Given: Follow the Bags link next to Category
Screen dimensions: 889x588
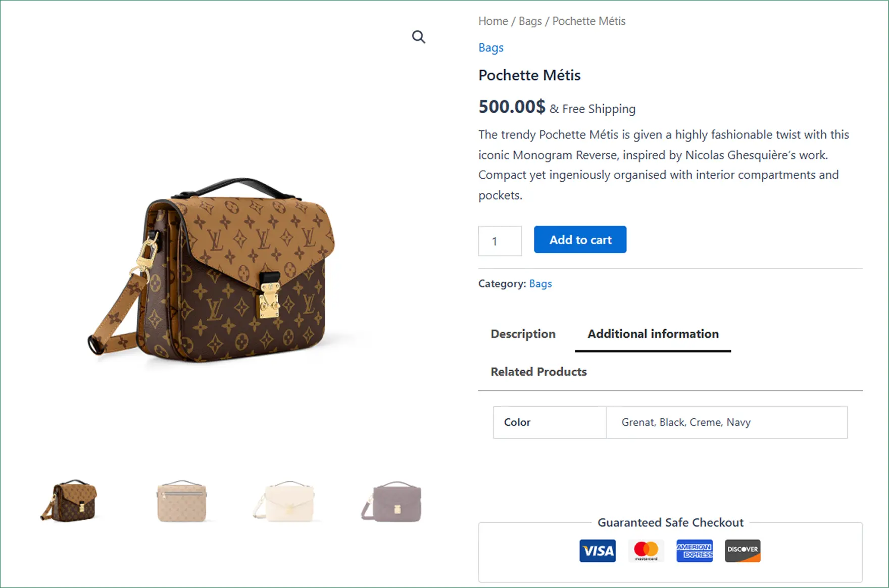Looking at the screenshot, I should click(540, 284).
